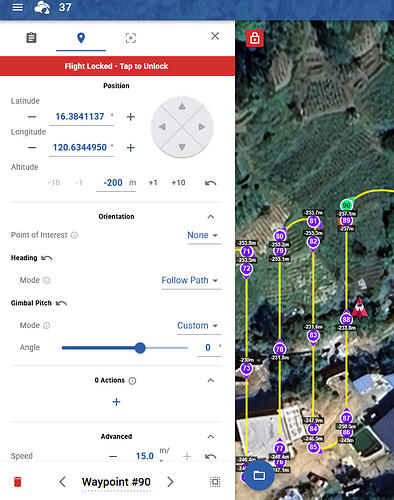Edit altitude value -200
The height and width of the screenshot is (500, 394).
113,183
